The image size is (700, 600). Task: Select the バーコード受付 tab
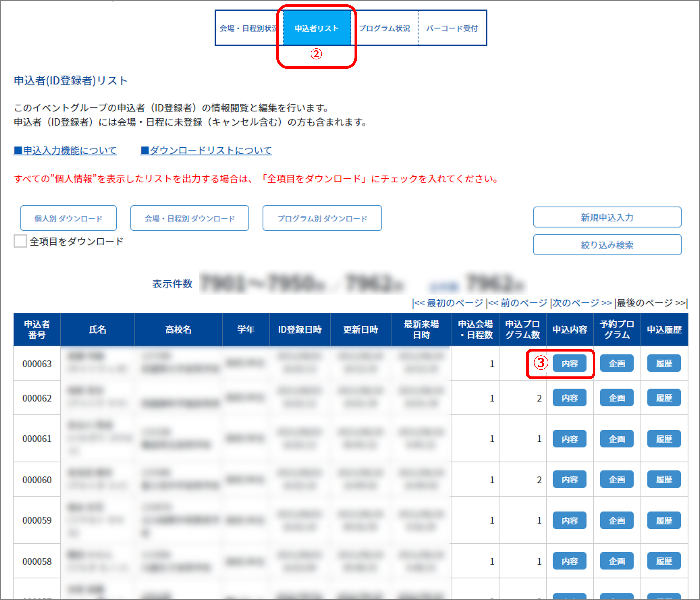coord(452,28)
